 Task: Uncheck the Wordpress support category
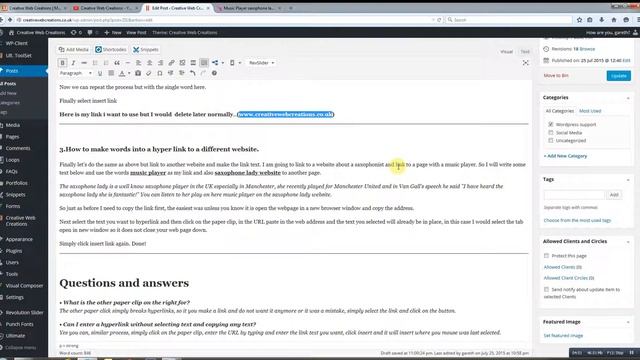point(551,124)
